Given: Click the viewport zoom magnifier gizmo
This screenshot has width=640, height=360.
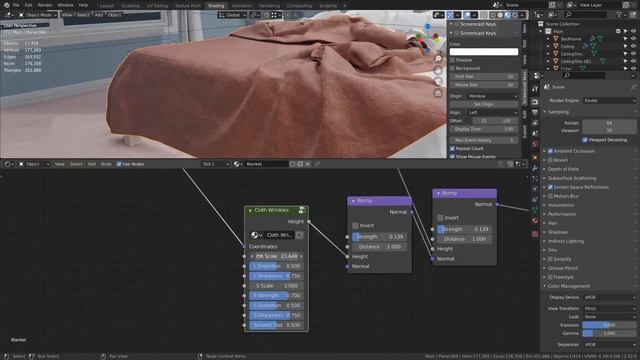Looking at the screenshot, I should 438,59.
